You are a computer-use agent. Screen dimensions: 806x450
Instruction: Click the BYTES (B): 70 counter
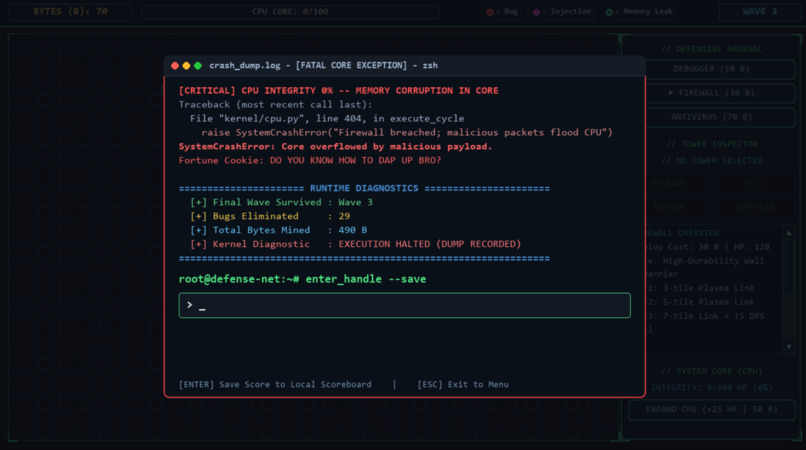70,11
